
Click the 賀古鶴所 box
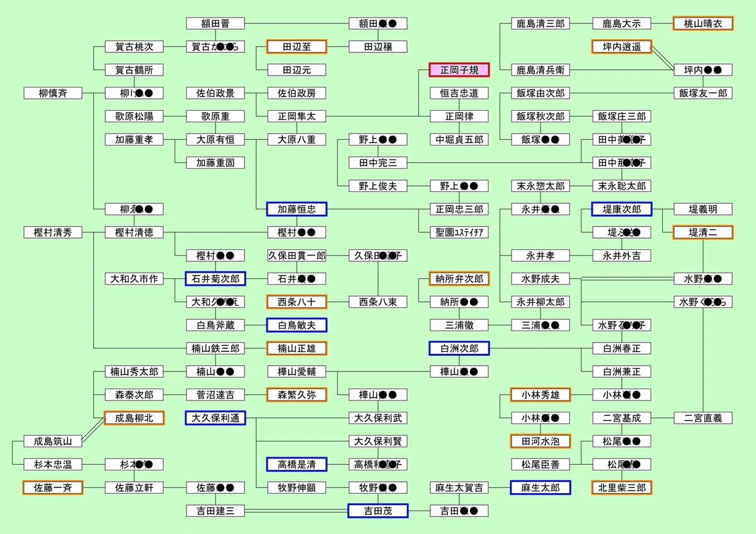pos(134,70)
